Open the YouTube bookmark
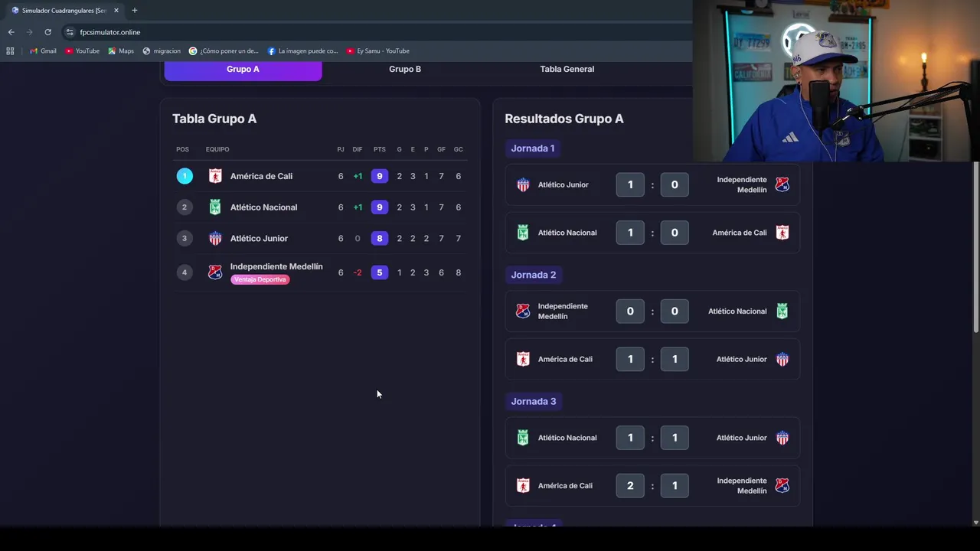Image resolution: width=980 pixels, height=551 pixels. click(82, 51)
